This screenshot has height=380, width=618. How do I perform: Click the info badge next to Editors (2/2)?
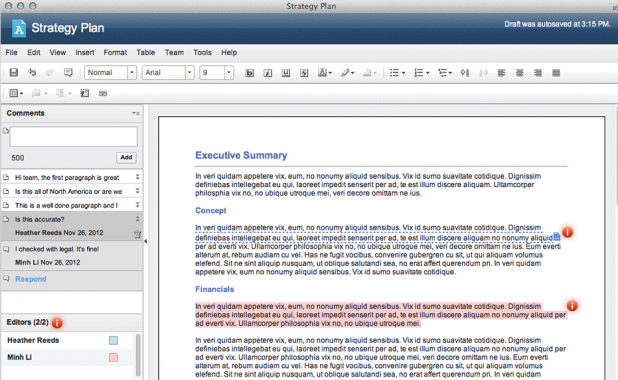coord(57,323)
